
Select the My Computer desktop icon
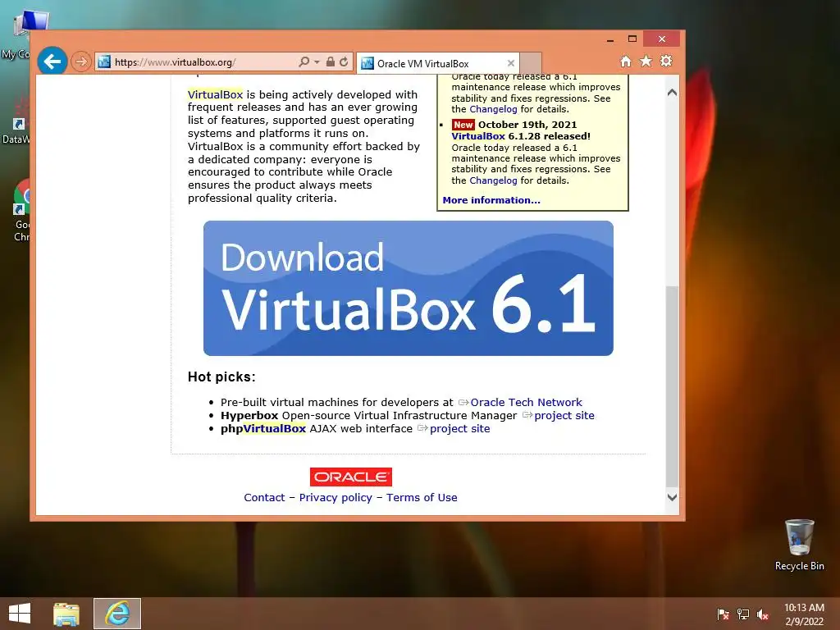(21, 33)
